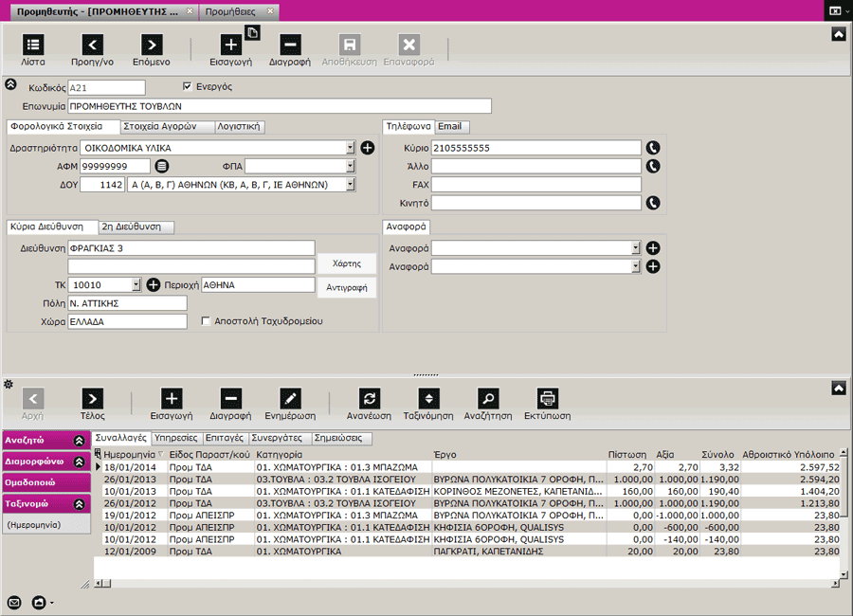
Task: Click the Αθροιστικό Υπόλοιπο column header
Action: point(789,454)
